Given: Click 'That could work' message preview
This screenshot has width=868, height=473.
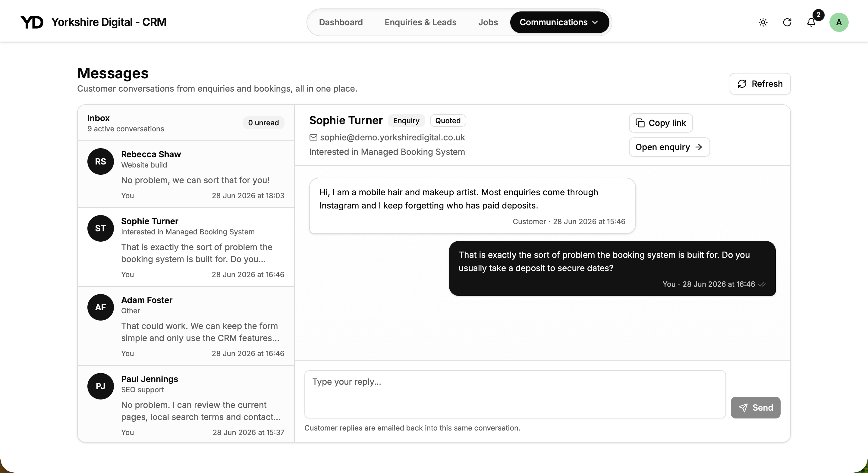Looking at the screenshot, I should point(200,332).
